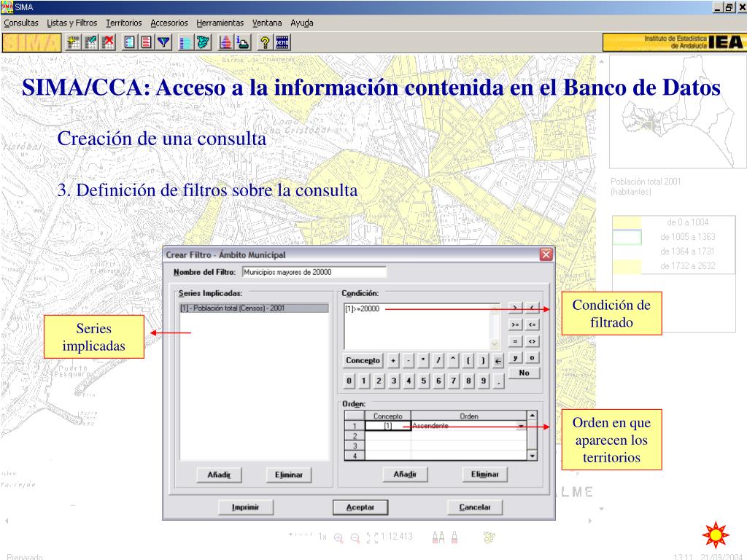
Task: Open the Ayuda menu
Action: pyautogui.click(x=302, y=23)
